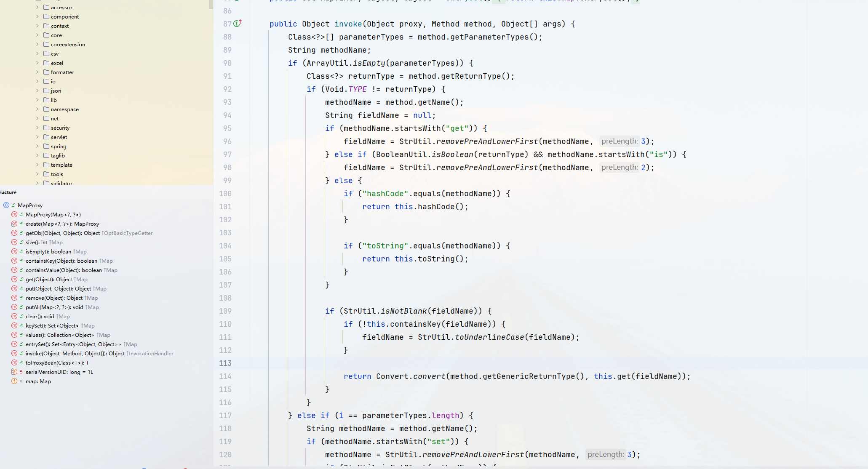Click the csv folder icon

coord(46,53)
